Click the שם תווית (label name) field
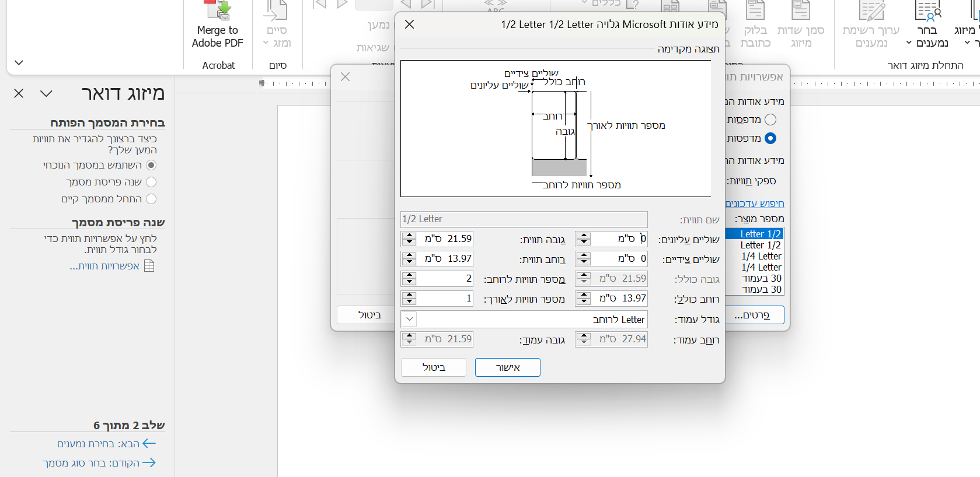The width and height of the screenshot is (980, 477). 524,219
